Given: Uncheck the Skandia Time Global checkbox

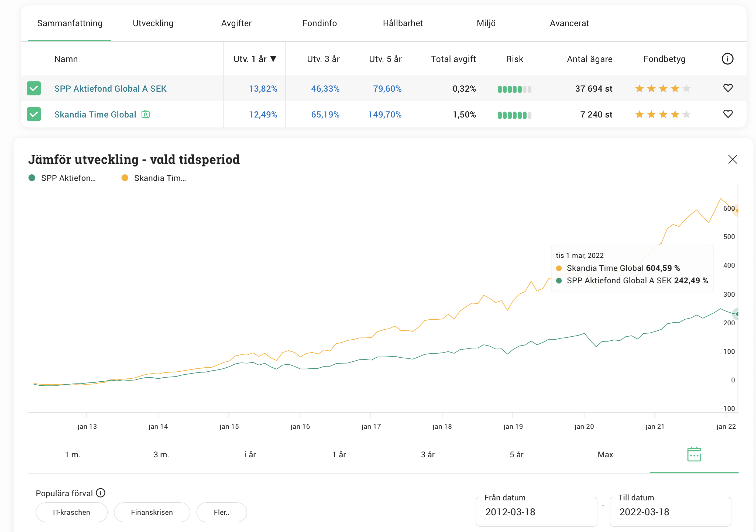Looking at the screenshot, I should (x=34, y=114).
